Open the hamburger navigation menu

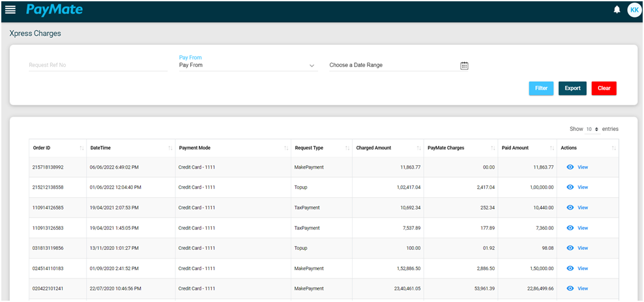tap(10, 10)
